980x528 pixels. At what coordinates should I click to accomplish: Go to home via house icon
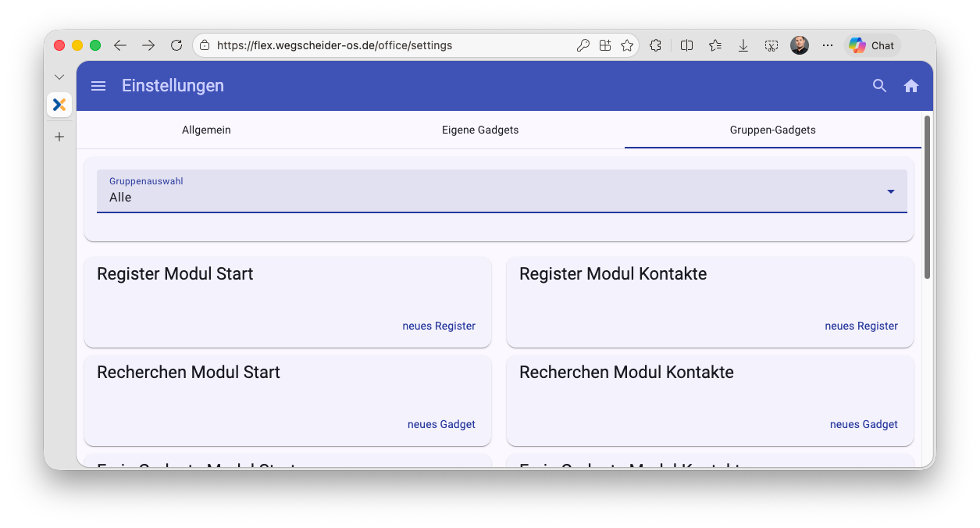pos(911,86)
